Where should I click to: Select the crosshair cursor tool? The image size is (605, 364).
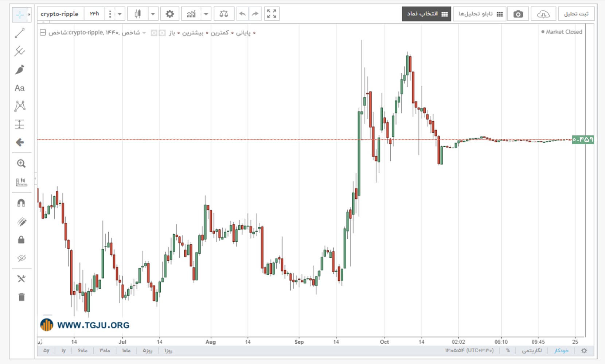pyautogui.click(x=20, y=15)
